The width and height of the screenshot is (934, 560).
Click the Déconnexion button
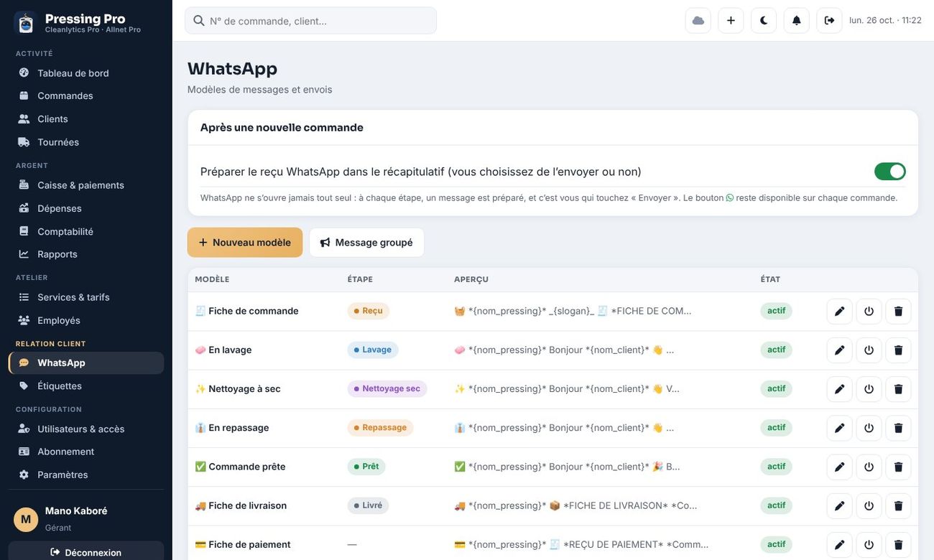tap(86, 552)
